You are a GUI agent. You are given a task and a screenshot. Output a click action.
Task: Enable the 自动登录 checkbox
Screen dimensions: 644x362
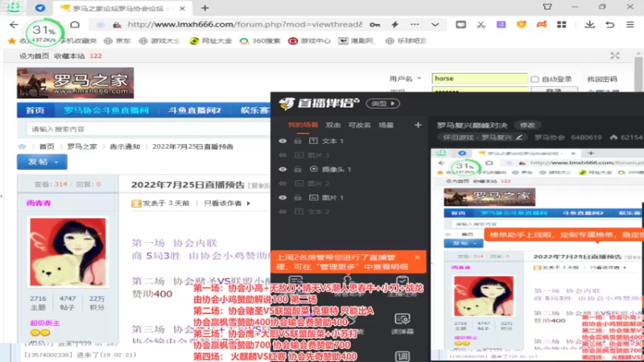point(535,79)
